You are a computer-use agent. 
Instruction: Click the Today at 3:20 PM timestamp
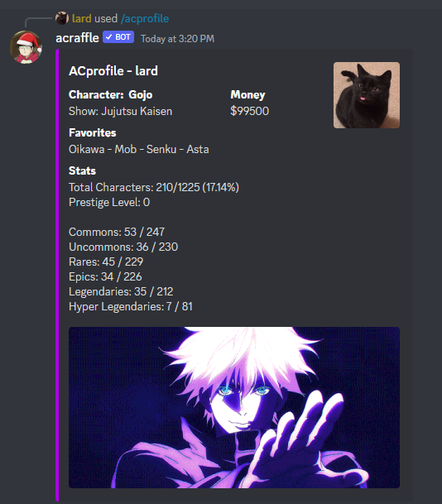coord(177,39)
